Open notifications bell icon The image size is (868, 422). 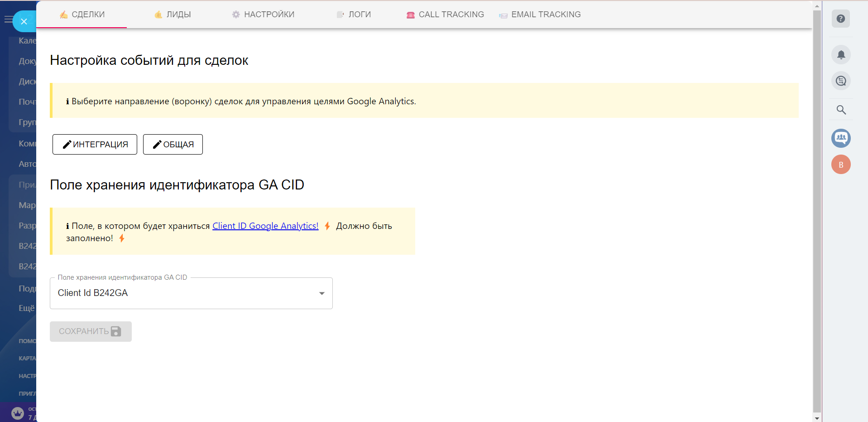coord(841,55)
